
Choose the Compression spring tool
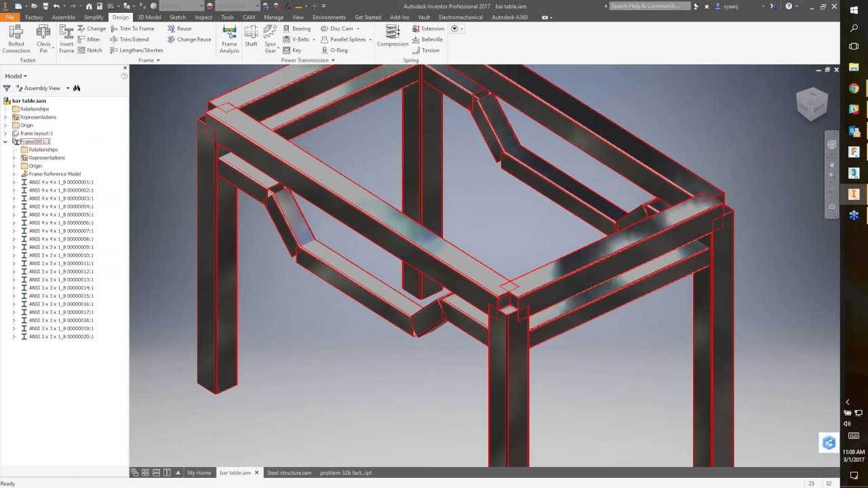click(393, 37)
